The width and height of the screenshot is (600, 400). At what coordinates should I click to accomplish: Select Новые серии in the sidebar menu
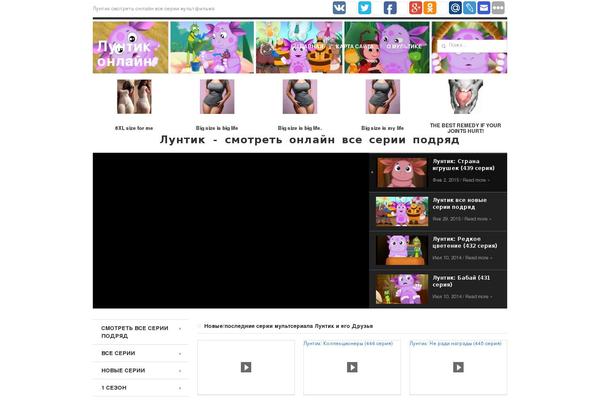tap(123, 370)
